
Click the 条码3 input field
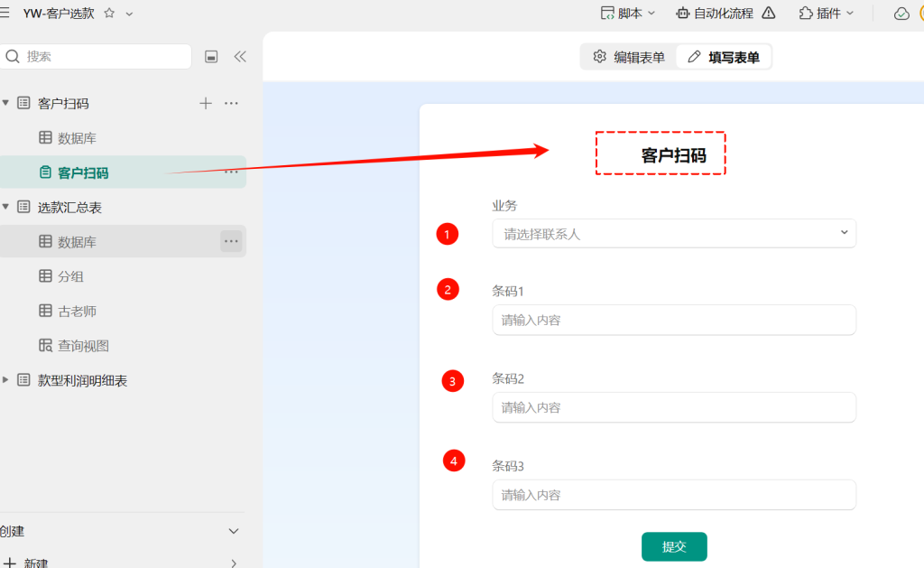pos(674,494)
